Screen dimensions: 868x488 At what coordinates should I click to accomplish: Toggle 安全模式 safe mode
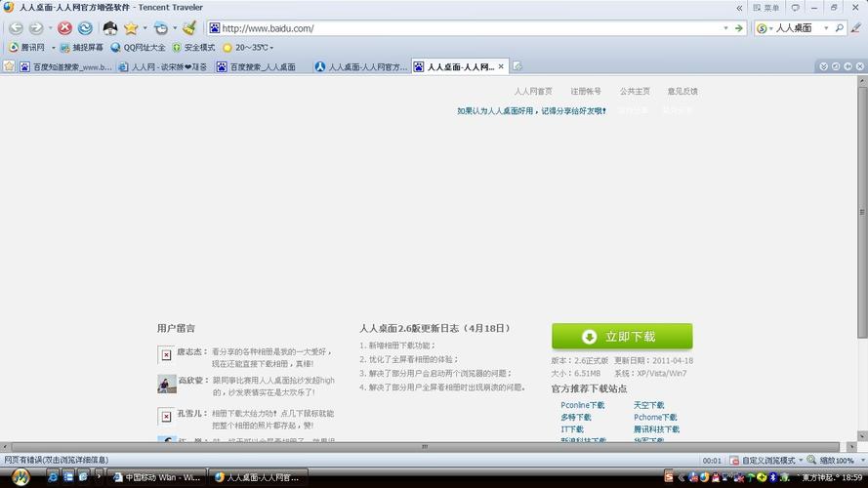click(x=193, y=48)
